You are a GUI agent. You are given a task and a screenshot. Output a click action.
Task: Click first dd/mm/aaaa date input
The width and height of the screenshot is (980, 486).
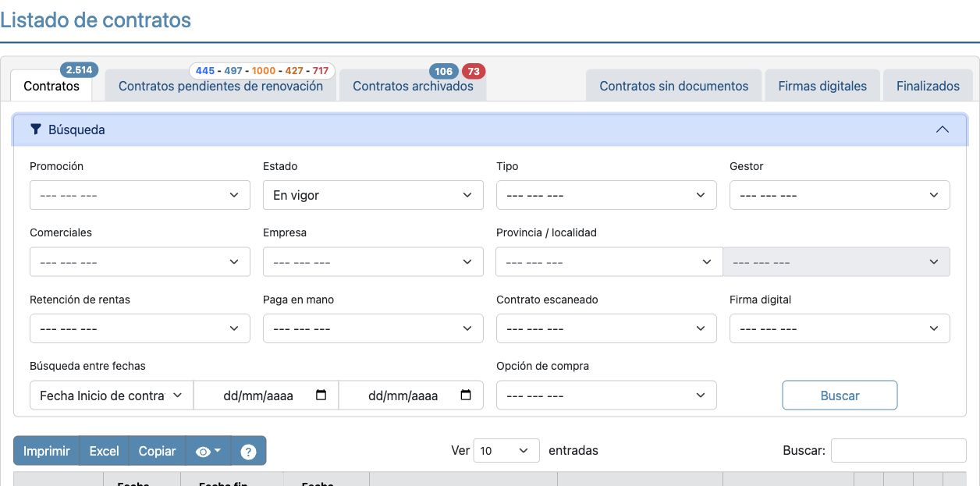point(266,396)
